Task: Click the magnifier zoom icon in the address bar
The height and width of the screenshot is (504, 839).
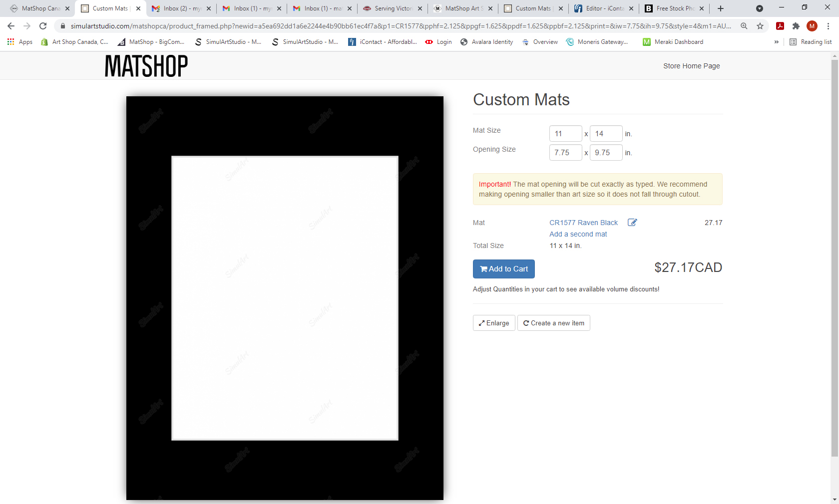Action: coord(744,26)
